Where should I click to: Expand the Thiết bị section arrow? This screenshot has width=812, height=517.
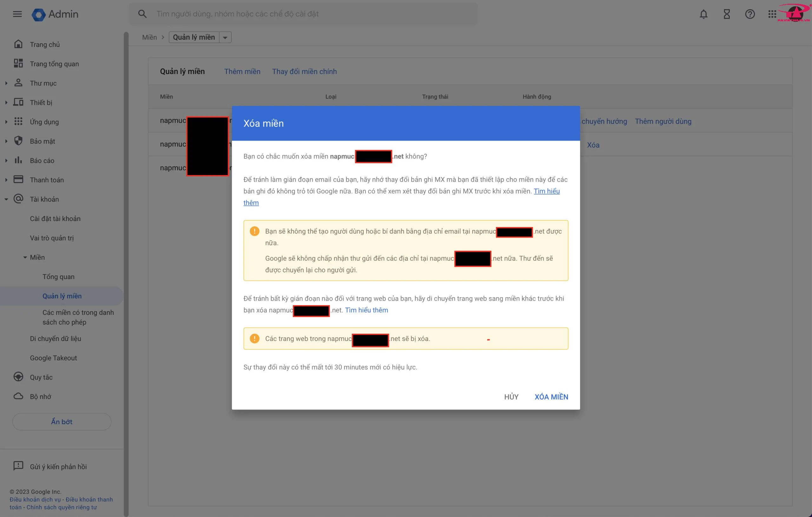coord(6,102)
